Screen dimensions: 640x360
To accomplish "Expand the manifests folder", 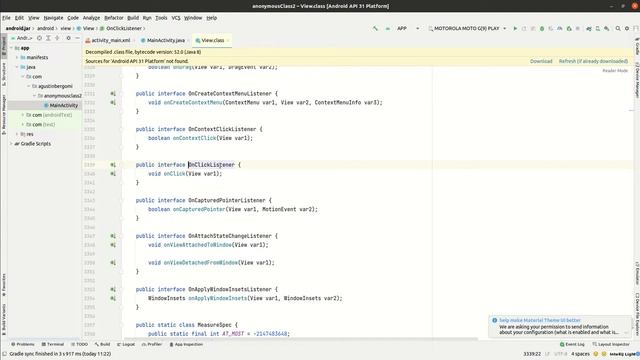I will click(x=17, y=58).
